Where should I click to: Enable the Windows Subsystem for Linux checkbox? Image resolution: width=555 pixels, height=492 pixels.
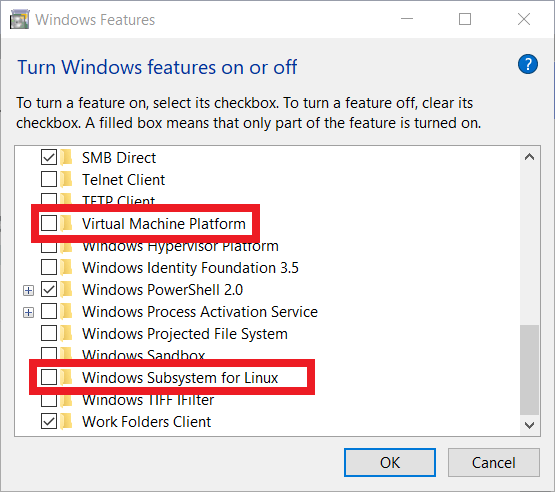49,377
